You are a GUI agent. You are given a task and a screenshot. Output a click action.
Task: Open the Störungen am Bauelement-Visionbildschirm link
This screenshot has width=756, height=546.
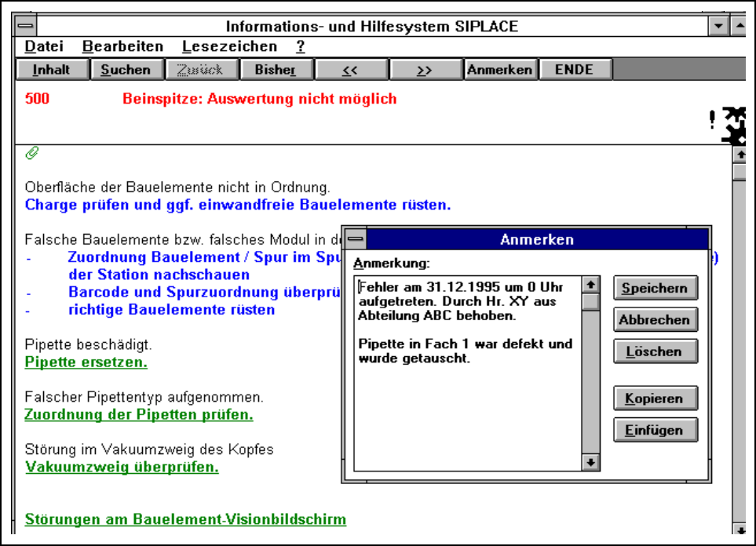click(185, 519)
